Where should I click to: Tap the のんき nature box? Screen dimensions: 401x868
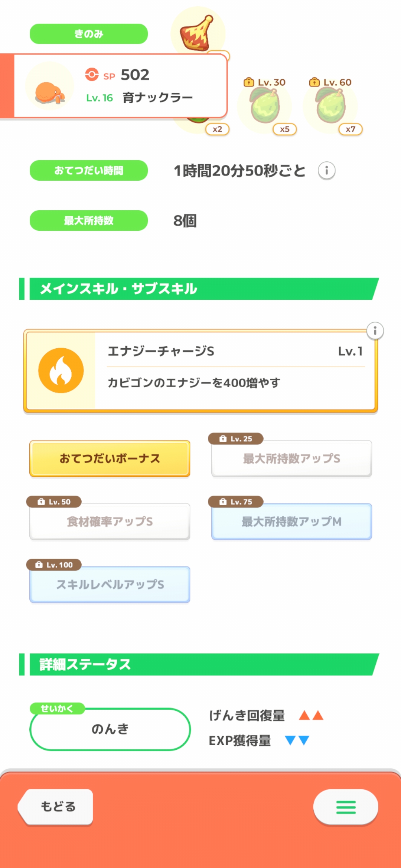click(110, 729)
